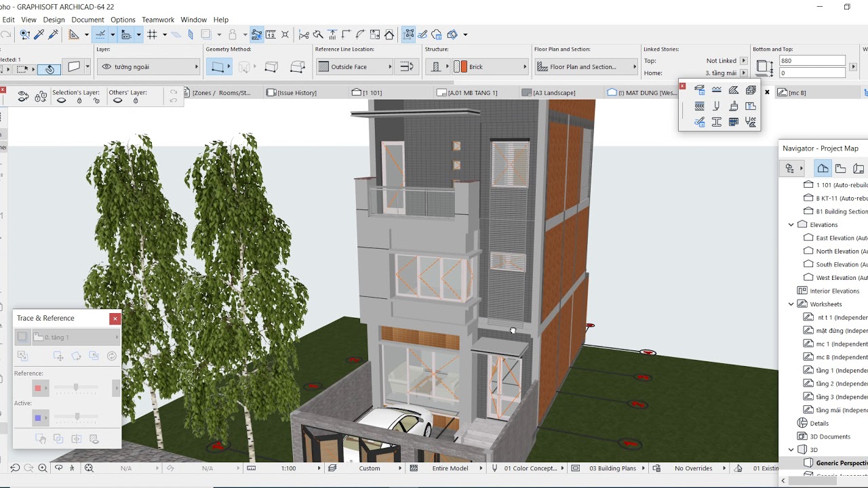Toggle the grid snap icon in toolbar
This screenshot has width=868, height=488.
[153, 34]
